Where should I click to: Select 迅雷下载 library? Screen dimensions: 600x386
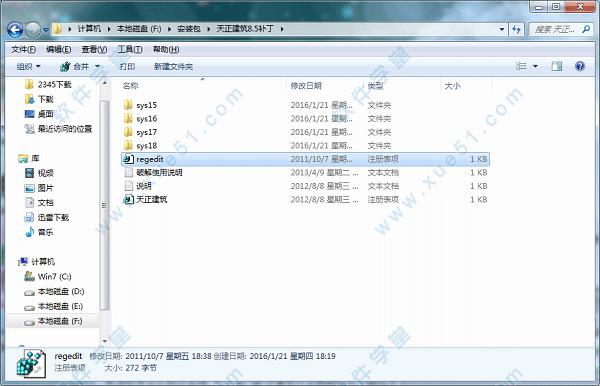(x=46, y=218)
